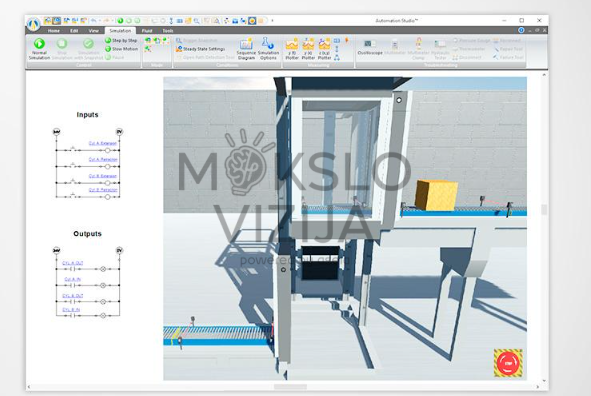Click the Pressure Gauge tool
Viewport: 591px width, 396px height.
[471, 40]
